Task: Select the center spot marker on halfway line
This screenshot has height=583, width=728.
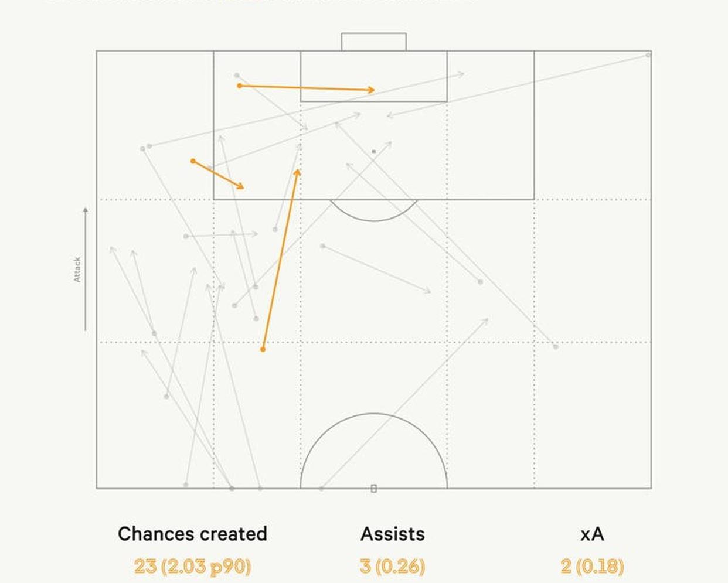Action: click(374, 488)
